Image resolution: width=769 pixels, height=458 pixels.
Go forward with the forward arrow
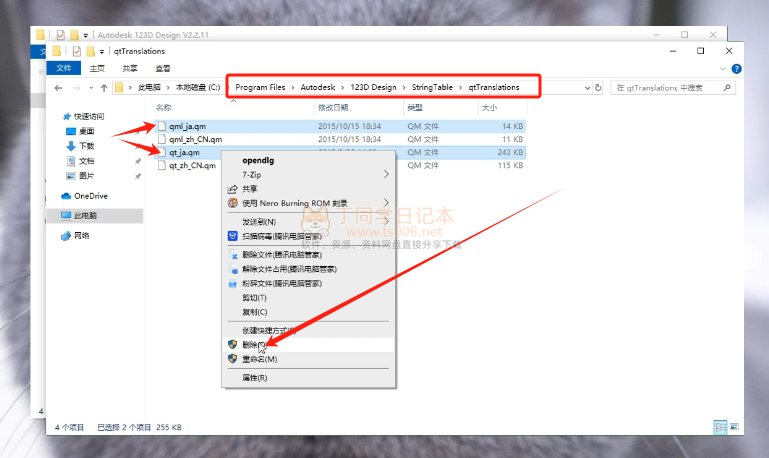(x=77, y=88)
